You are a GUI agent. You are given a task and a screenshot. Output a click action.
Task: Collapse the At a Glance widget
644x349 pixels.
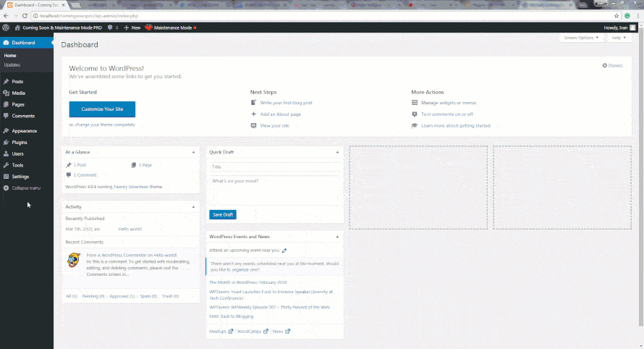(193, 152)
